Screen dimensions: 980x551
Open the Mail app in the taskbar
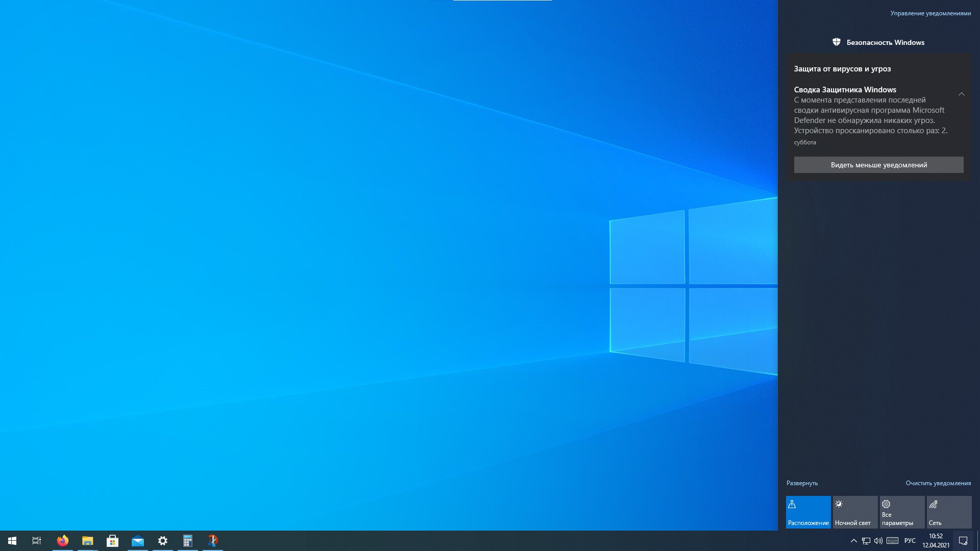coord(138,541)
